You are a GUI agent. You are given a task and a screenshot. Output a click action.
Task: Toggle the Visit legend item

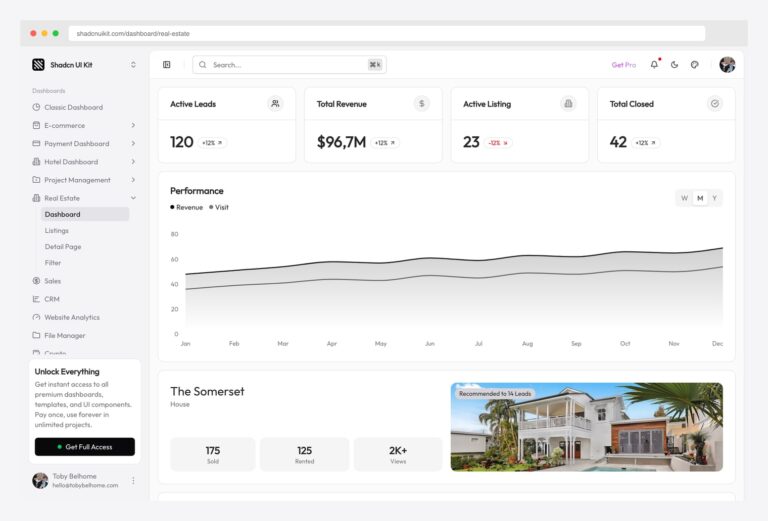(x=219, y=207)
